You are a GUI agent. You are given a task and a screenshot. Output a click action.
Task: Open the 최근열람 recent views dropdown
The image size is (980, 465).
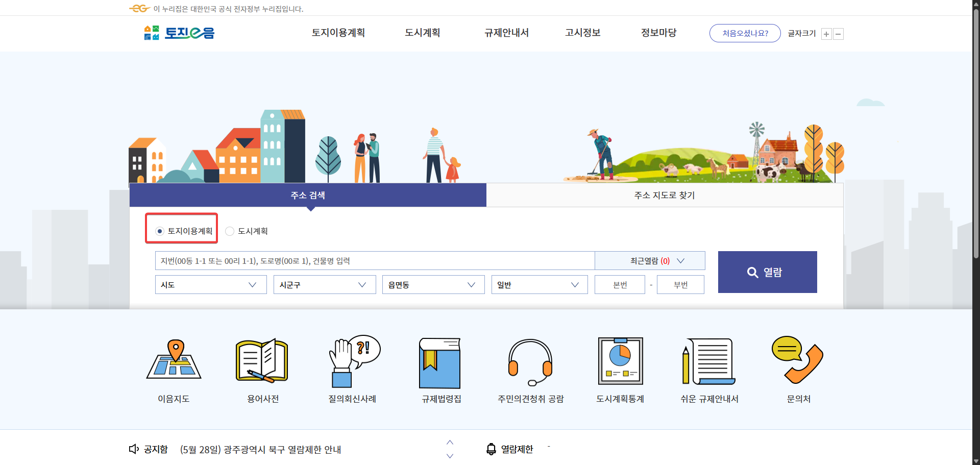click(x=650, y=260)
